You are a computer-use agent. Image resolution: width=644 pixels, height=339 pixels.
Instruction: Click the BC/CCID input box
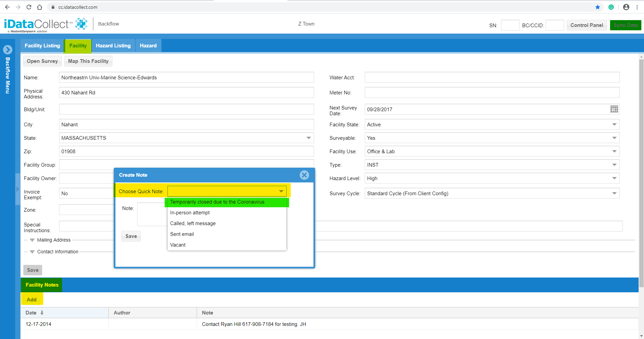coord(555,25)
